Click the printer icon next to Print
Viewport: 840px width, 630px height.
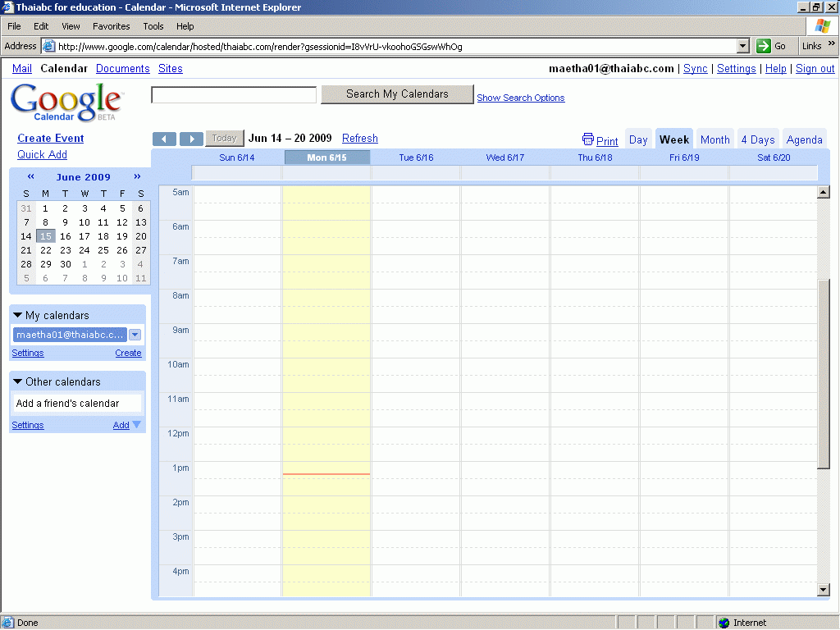coord(587,139)
